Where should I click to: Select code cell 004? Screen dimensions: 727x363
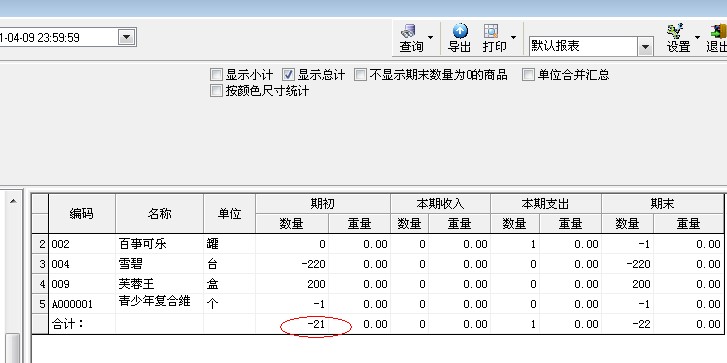click(x=82, y=264)
